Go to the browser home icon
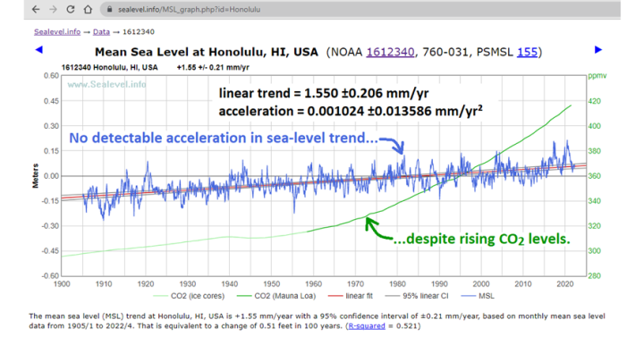The image size is (644, 337). 88,9
